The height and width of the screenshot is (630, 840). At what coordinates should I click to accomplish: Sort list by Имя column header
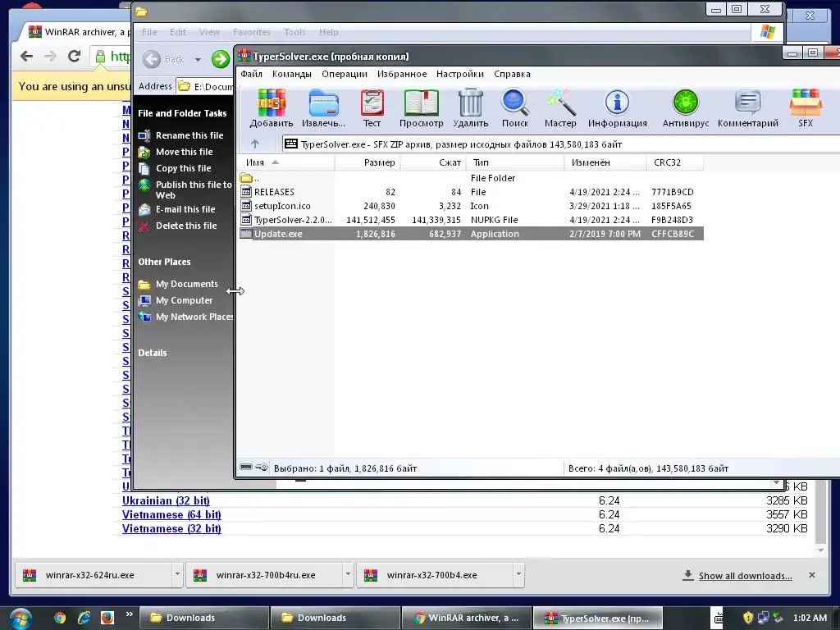tap(286, 162)
